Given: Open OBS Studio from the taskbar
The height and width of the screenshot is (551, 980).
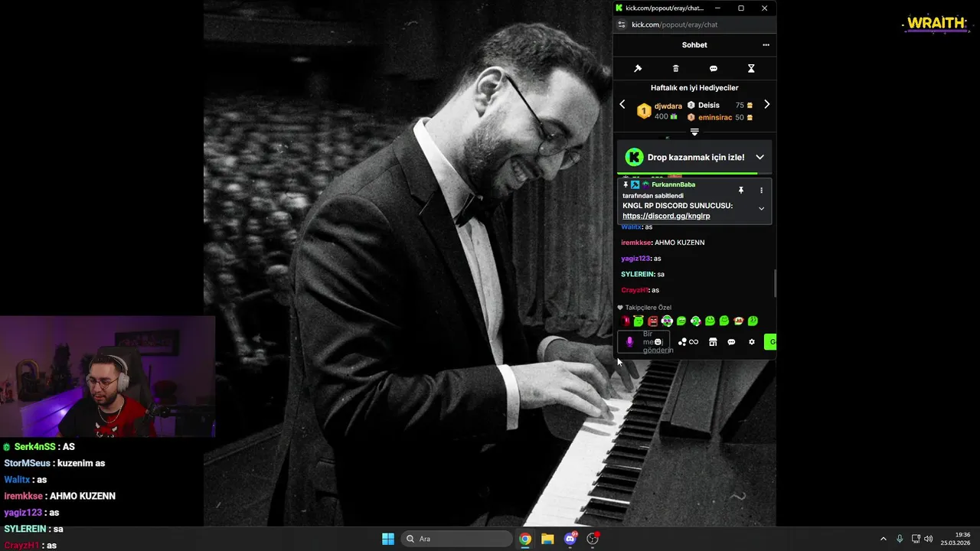Looking at the screenshot, I should pyautogui.click(x=593, y=539).
